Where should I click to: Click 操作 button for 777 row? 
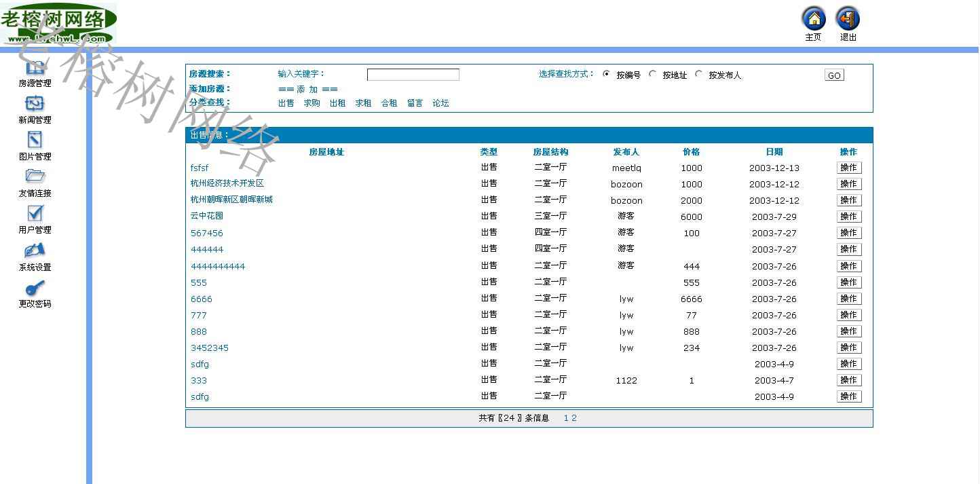click(x=849, y=315)
